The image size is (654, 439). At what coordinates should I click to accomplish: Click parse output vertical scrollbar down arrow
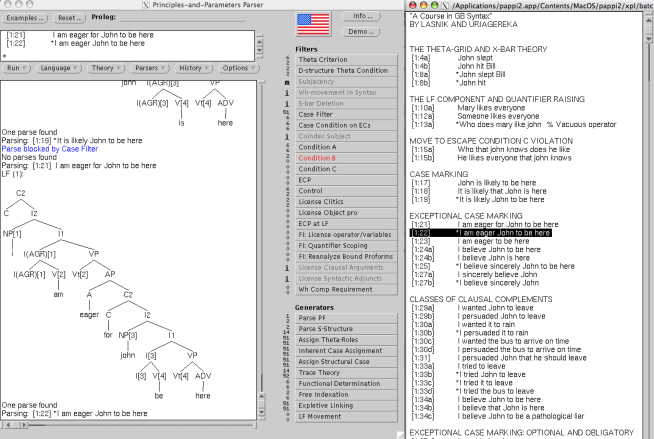pos(262,413)
